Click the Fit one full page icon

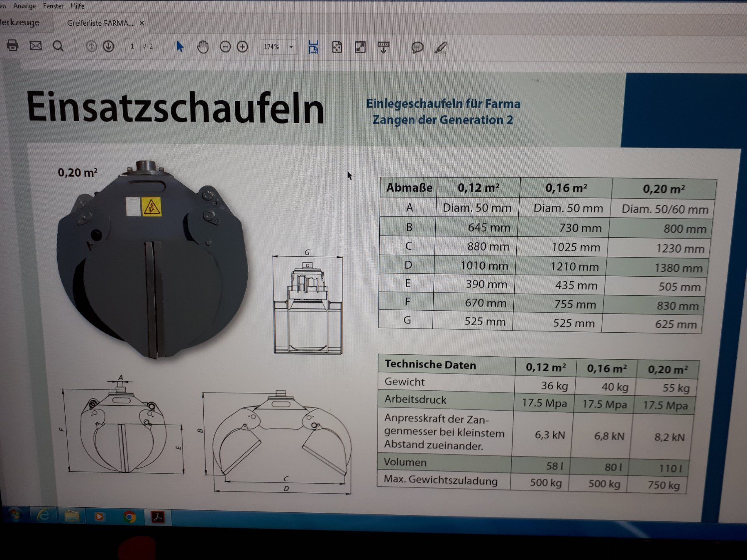337,47
